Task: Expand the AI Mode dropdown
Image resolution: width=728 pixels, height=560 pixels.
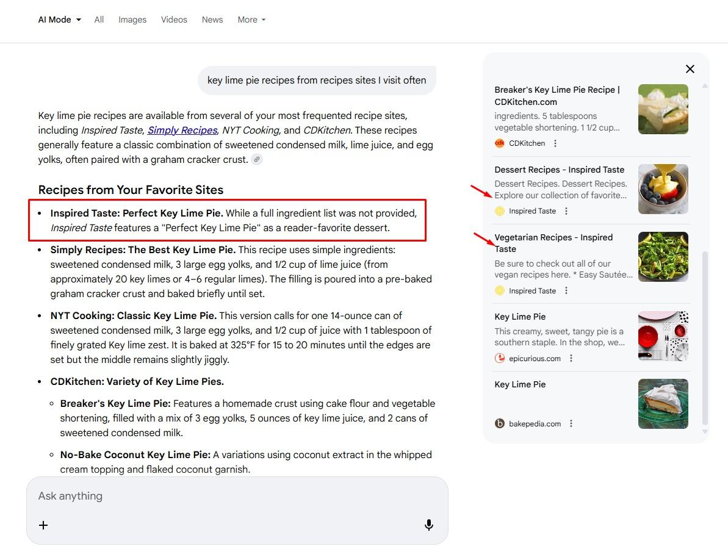Action: [59, 20]
